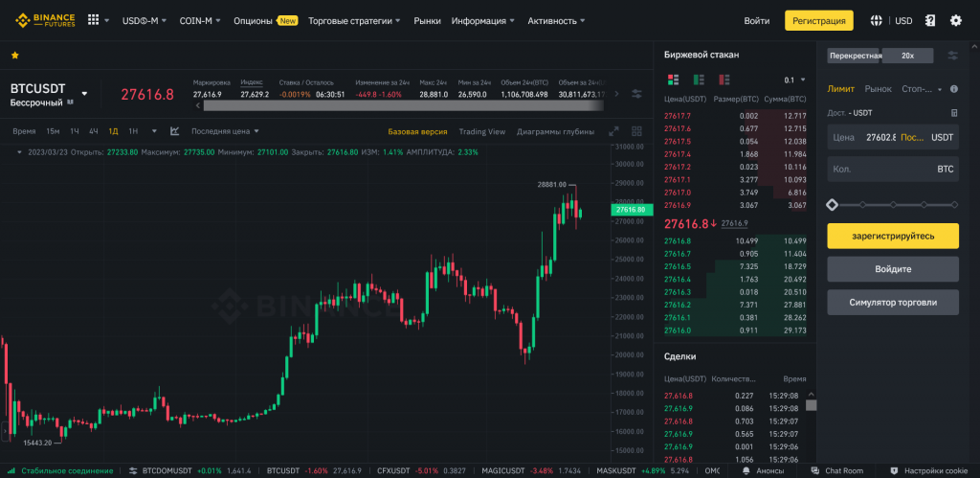Open the calculator icon
980x478 pixels.
click(x=954, y=113)
